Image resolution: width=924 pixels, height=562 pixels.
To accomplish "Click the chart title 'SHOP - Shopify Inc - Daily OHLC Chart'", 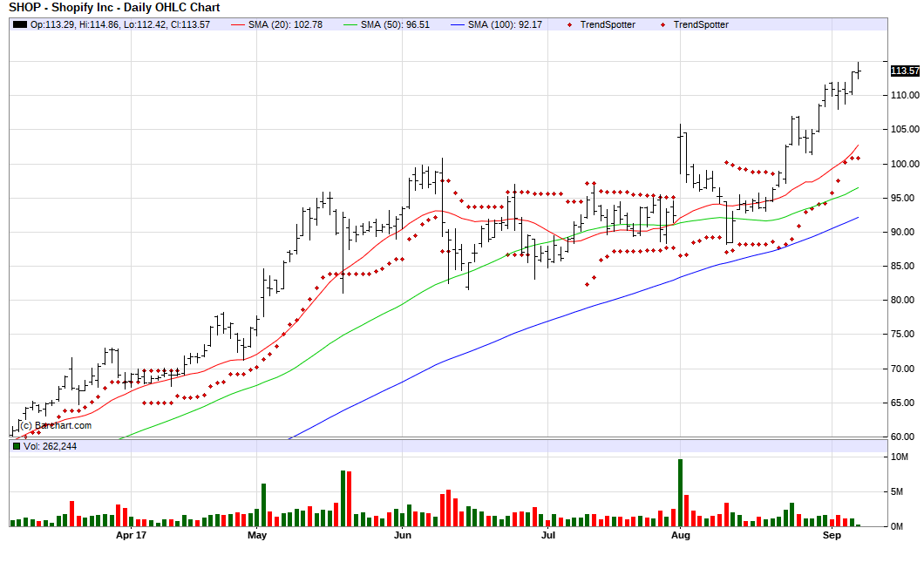I will click(x=114, y=8).
